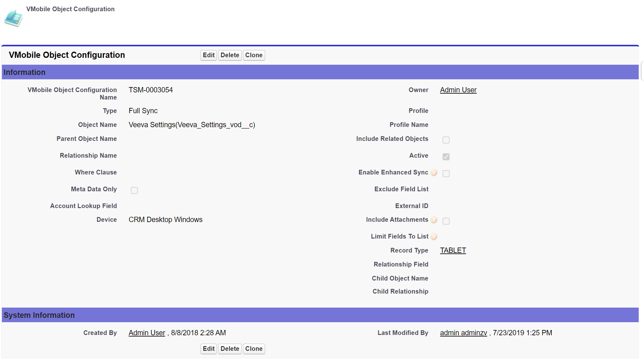Open help for Enable Enhanced Sync

coord(434,173)
